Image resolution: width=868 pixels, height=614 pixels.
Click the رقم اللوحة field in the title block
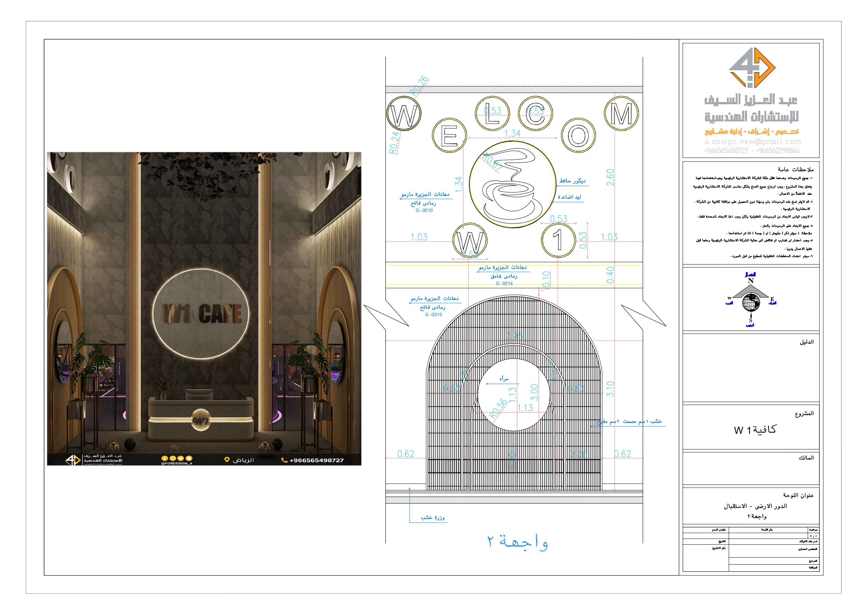click(x=767, y=530)
